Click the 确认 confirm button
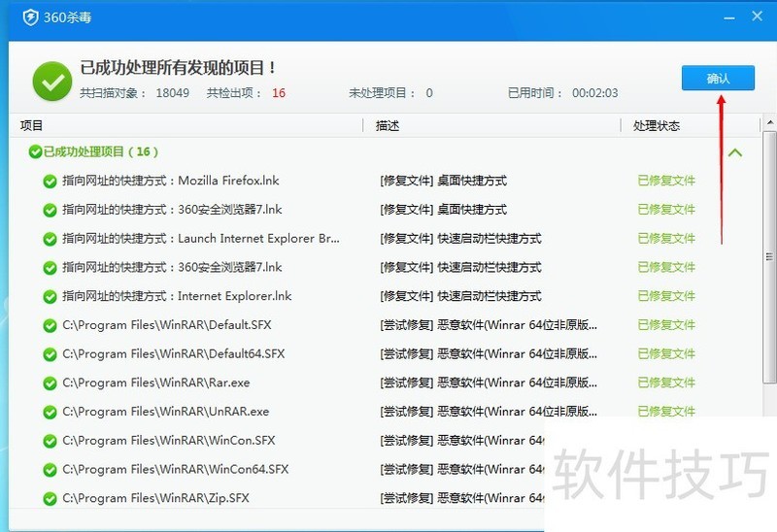 click(x=718, y=78)
